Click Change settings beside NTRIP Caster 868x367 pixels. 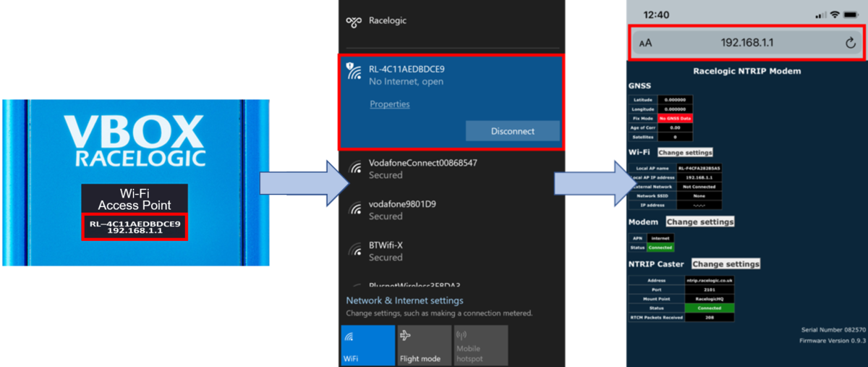[x=726, y=264]
